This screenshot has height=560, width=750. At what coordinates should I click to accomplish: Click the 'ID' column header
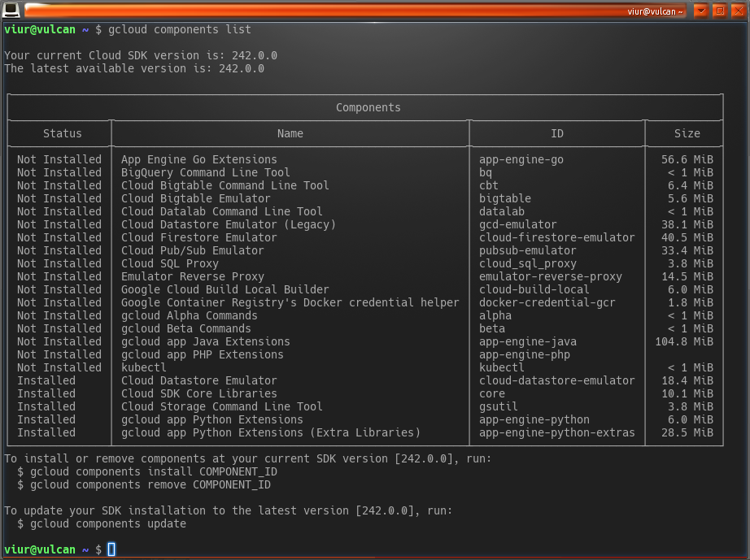(557, 133)
